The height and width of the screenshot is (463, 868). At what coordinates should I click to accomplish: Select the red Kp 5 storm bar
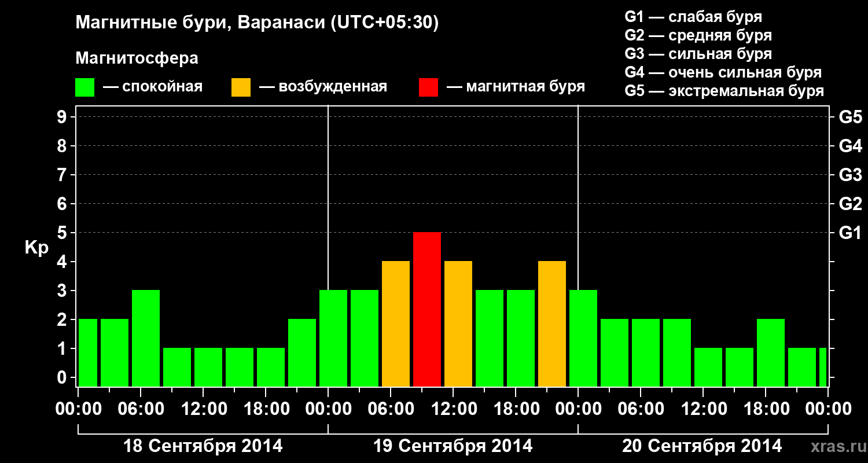(x=427, y=310)
